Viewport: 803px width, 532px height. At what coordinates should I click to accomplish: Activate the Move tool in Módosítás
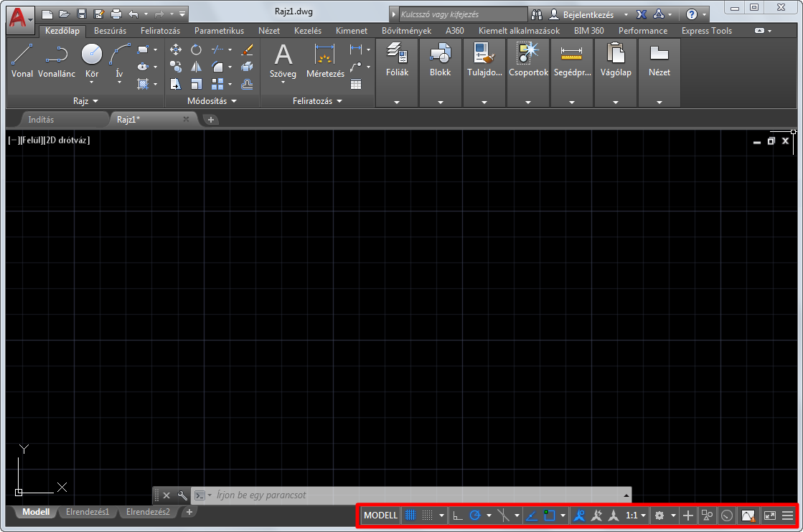(x=176, y=49)
